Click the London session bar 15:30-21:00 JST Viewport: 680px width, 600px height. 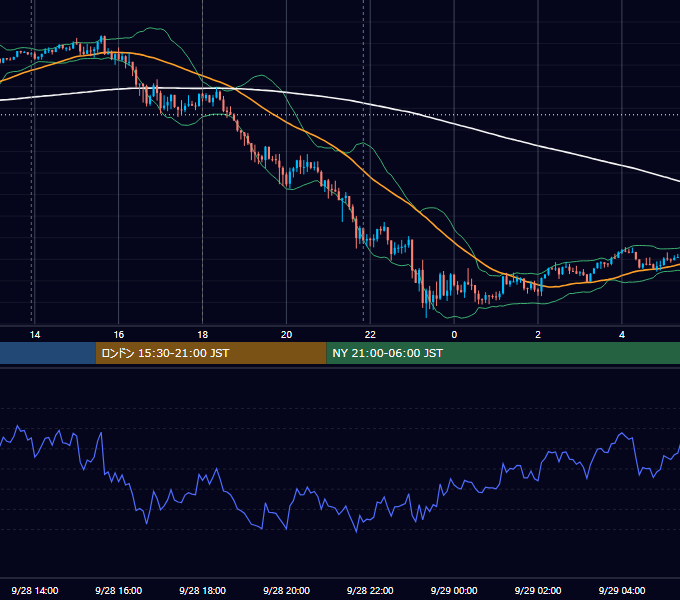click(x=211, y=353)
